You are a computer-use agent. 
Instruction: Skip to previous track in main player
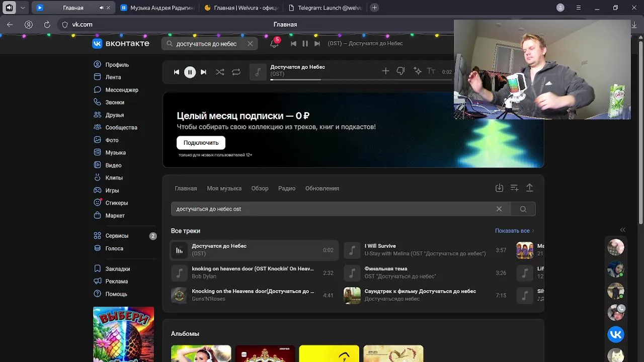[176, 72]
